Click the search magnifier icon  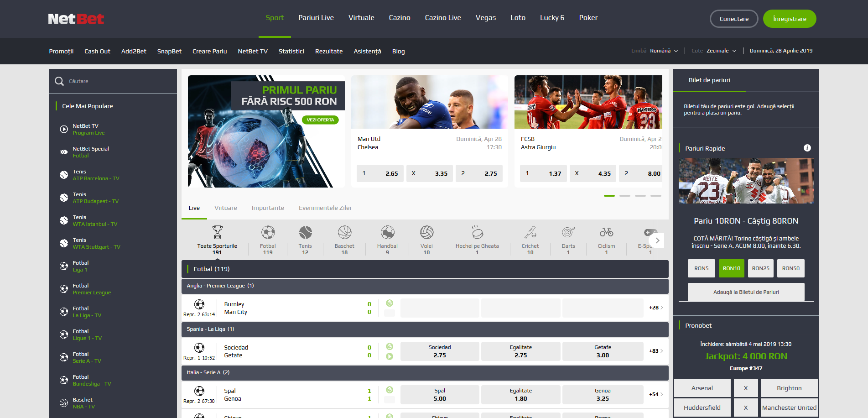(x=59, y=81)
